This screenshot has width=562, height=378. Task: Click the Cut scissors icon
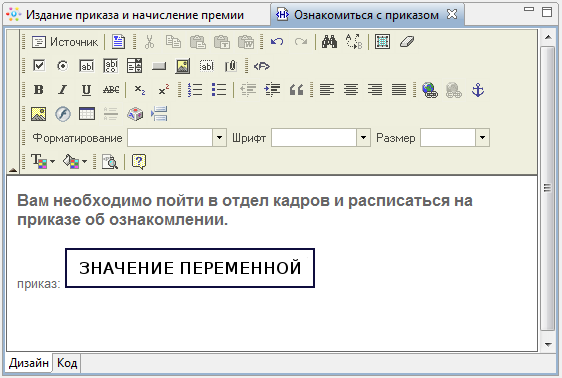pyautogui.click(x=149, y=42)
